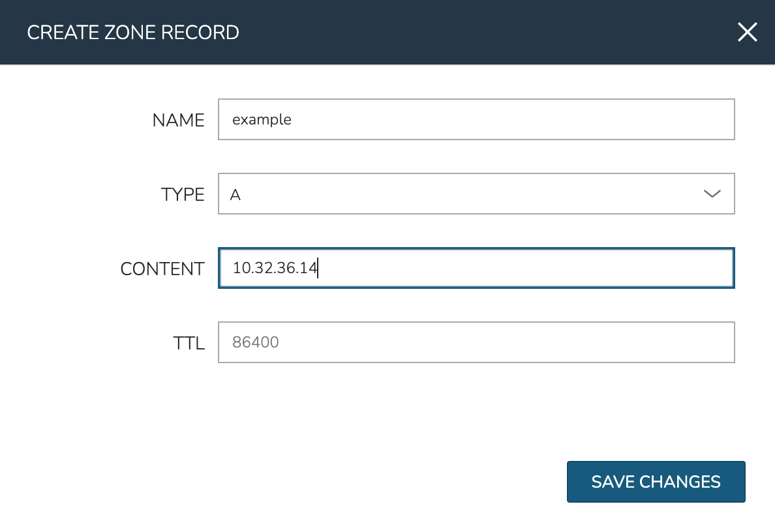Screen dimensions: 775x532
Task: Click on the 10.32.36.14 IP text
Action: pos(274,268)
